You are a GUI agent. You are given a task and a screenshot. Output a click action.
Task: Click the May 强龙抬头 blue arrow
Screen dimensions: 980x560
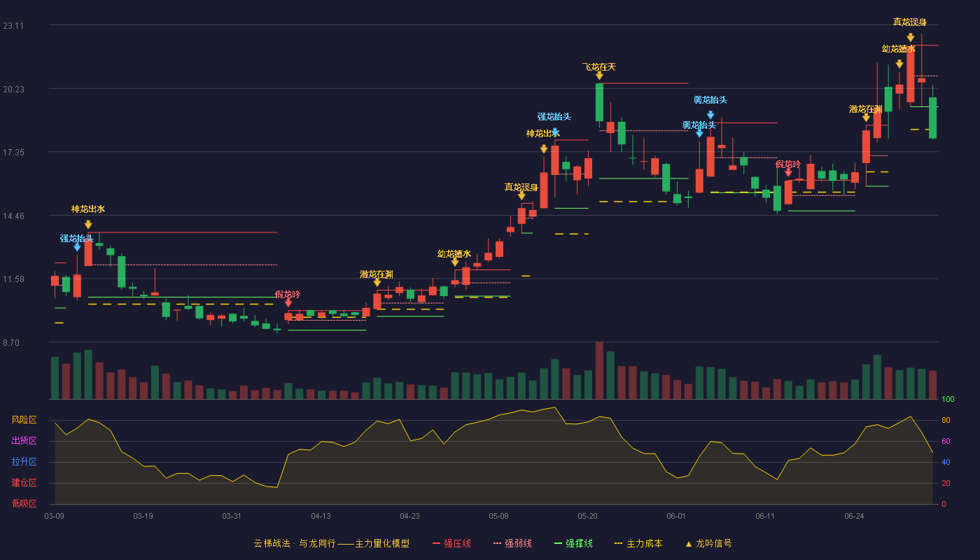point(555,132)
